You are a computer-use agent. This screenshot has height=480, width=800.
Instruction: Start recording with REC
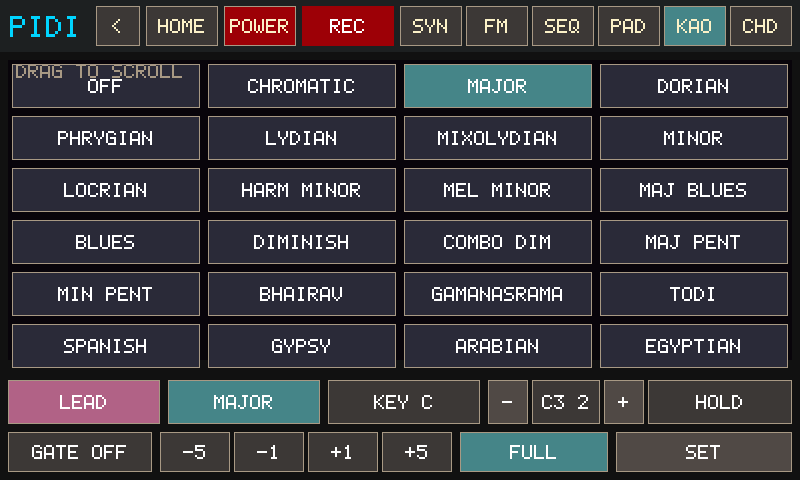click(347, 26)
